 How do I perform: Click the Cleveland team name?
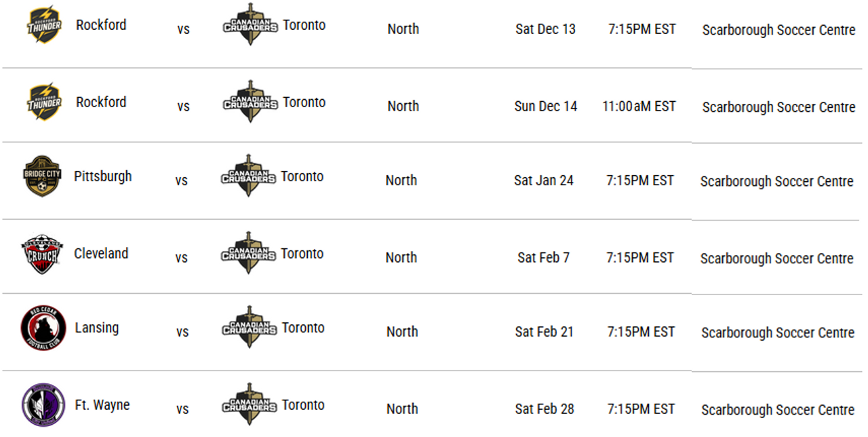(101, 254)
